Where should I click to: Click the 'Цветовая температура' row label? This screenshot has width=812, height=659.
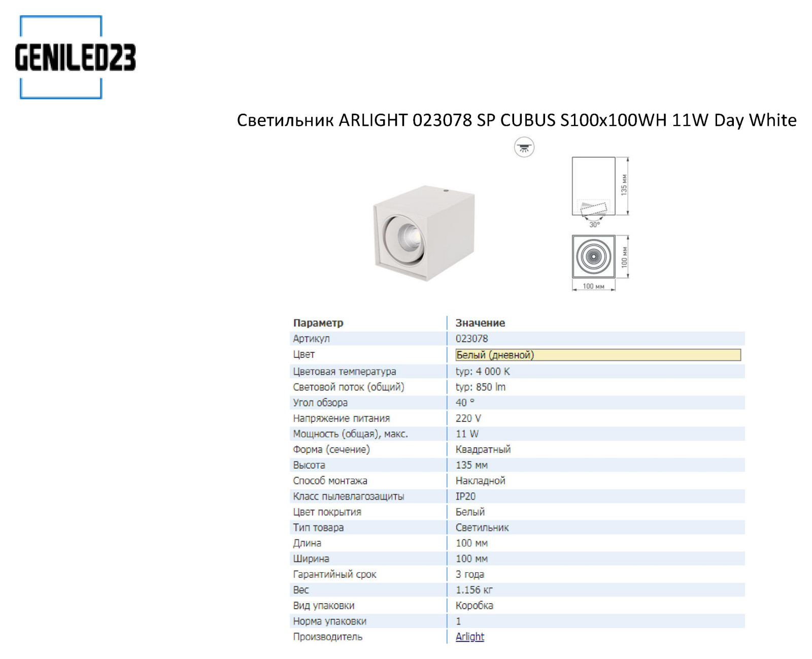point(344,372)
